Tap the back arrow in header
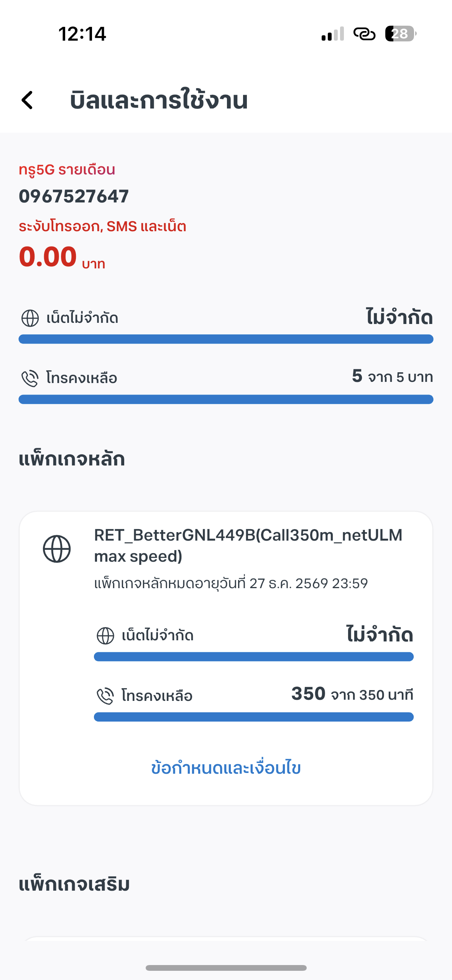Screen dimensions: 452x980 28,100
